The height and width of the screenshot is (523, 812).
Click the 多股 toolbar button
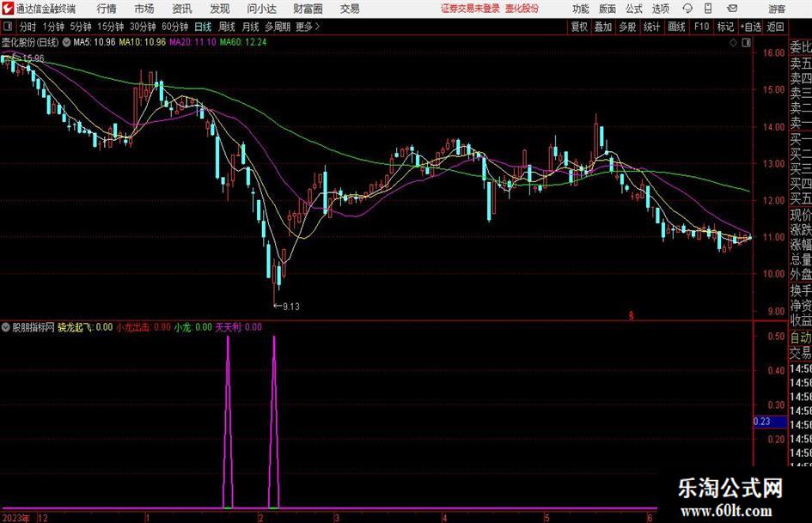pyautogui.click(x=627, y=27)
